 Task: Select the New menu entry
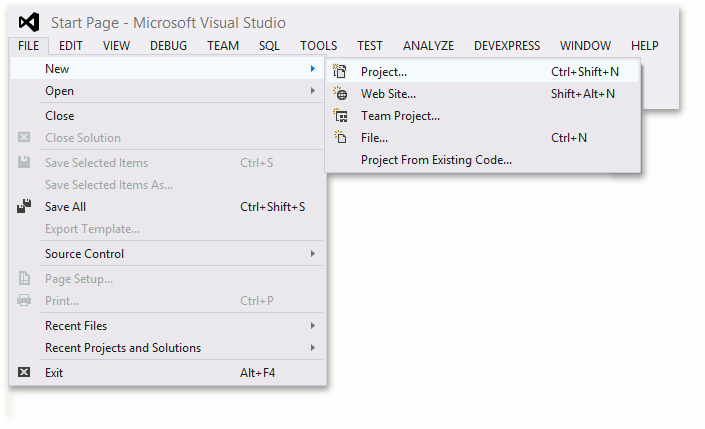[58, 69]
